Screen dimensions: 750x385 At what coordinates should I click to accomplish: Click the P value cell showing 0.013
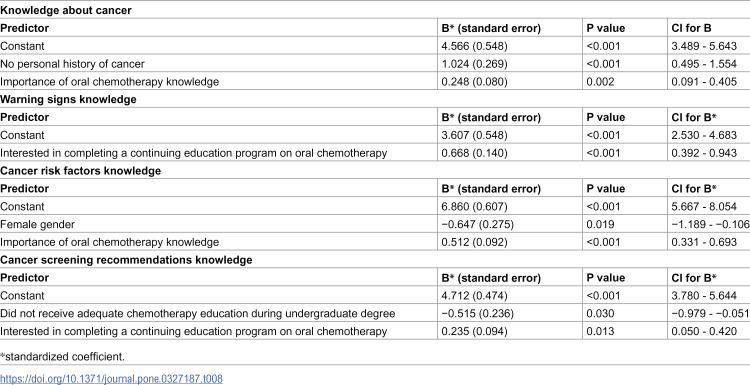point(600,331)
